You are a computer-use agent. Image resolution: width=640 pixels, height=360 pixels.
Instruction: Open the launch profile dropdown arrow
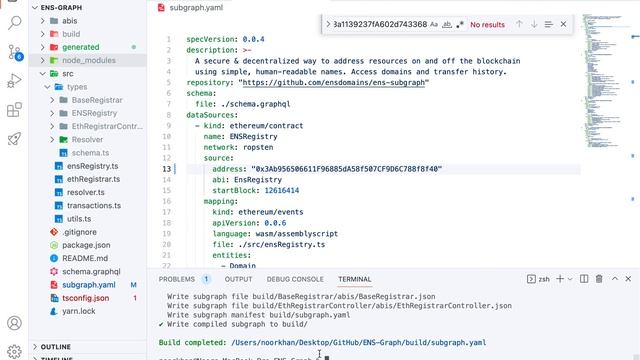click(x=570, y=279)
